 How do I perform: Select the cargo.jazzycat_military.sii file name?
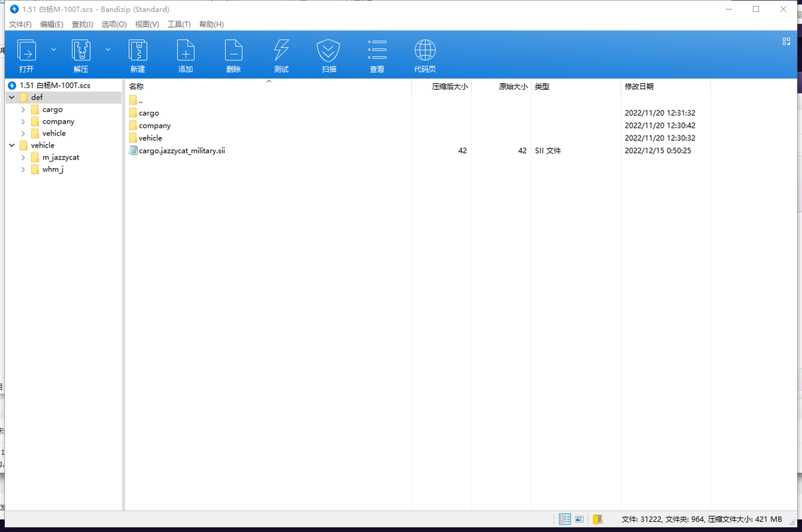coord(182,151)
